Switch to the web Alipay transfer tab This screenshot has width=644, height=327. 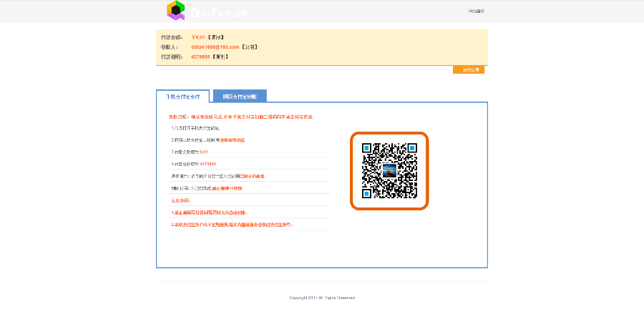click(x=240, y=97)
